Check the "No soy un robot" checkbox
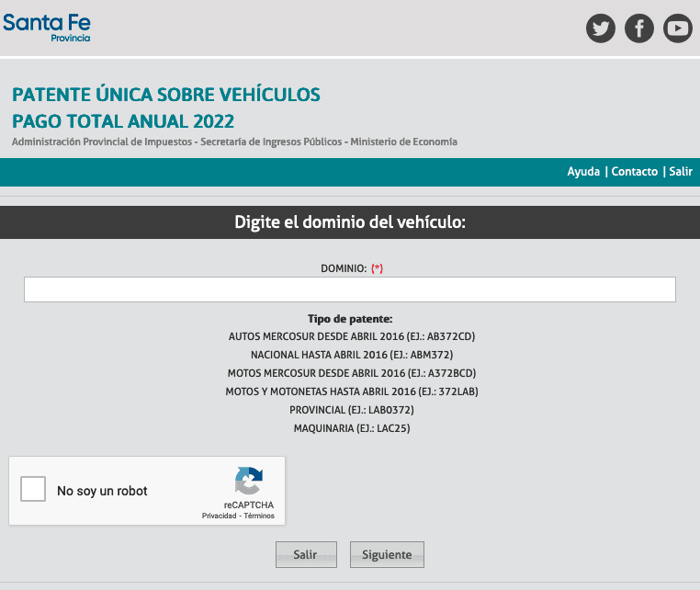This screenshot has width=700, height=590. coord(33,490)
